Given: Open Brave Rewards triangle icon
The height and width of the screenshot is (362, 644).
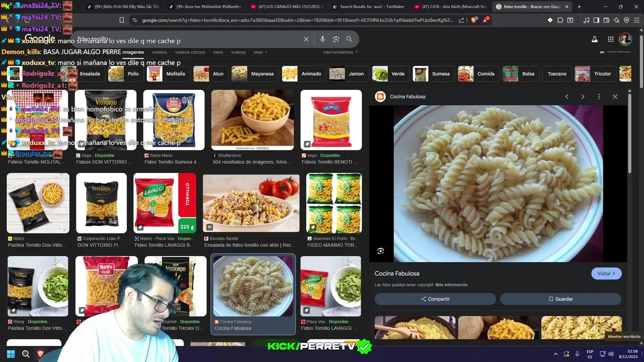Looking at the screenshot, I should tap(486, 20).
